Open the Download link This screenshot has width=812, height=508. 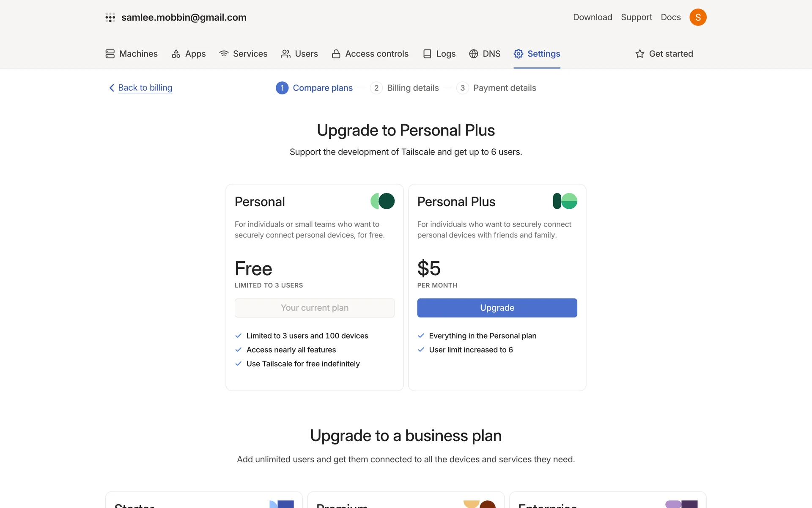tap(593, 17)
